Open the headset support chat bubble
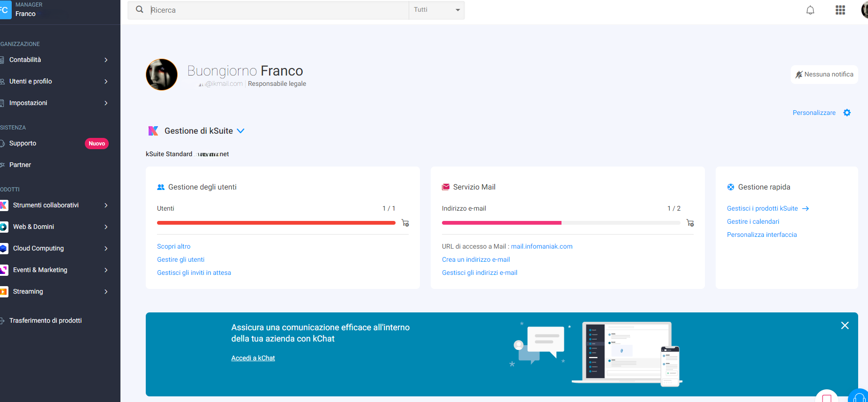This screenshot has height=402, width=868. point(859,397)
